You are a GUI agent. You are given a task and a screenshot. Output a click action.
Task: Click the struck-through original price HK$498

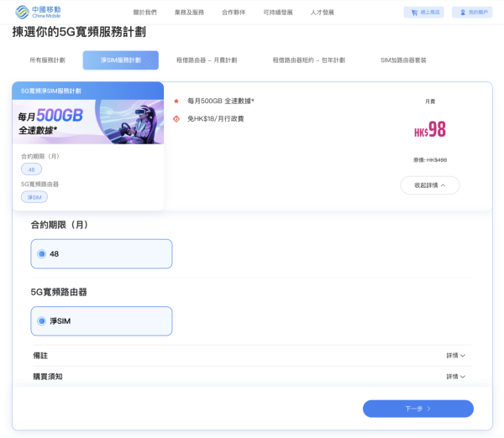(x=430, y=160)
